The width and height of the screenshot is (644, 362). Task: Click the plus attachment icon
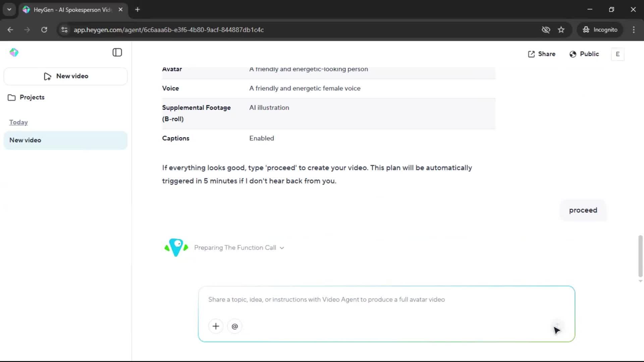coord(216,326)
